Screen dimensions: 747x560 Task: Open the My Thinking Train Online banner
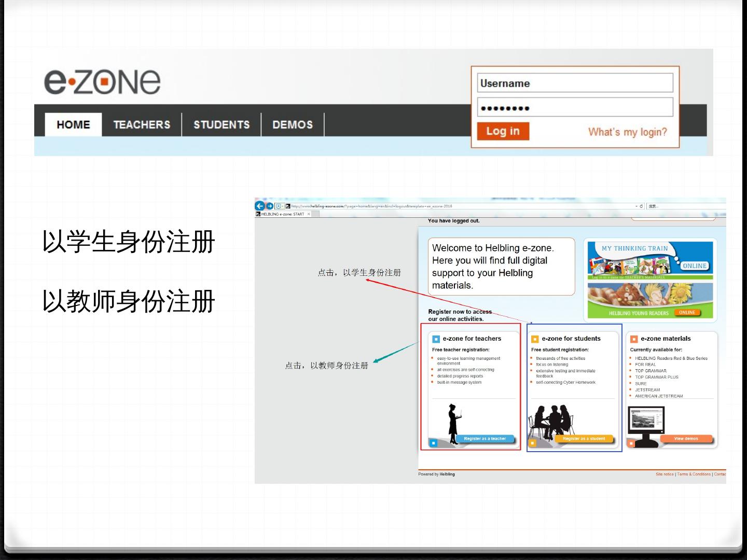(650, 260)
